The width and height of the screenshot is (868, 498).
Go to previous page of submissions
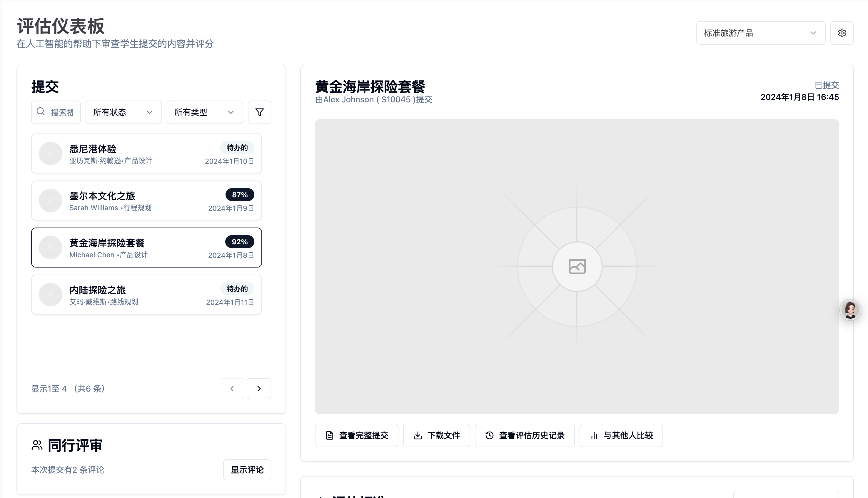point(232,389)
